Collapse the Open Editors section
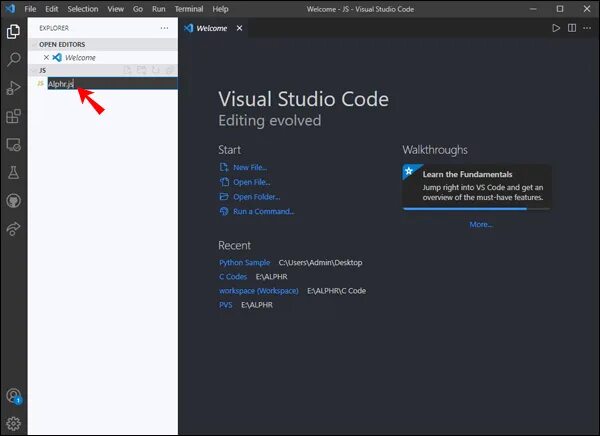Image resolution: width=600 pixels, height=436 pixels. click(62, 44)
